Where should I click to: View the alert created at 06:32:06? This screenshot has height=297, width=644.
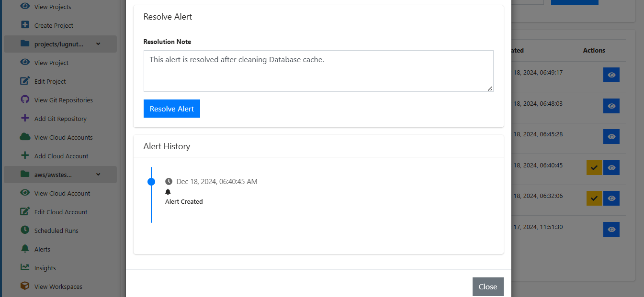pos(611,198)
